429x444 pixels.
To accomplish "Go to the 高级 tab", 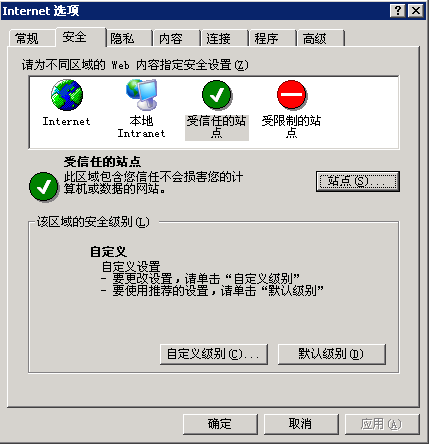I will tap(321, 38).
